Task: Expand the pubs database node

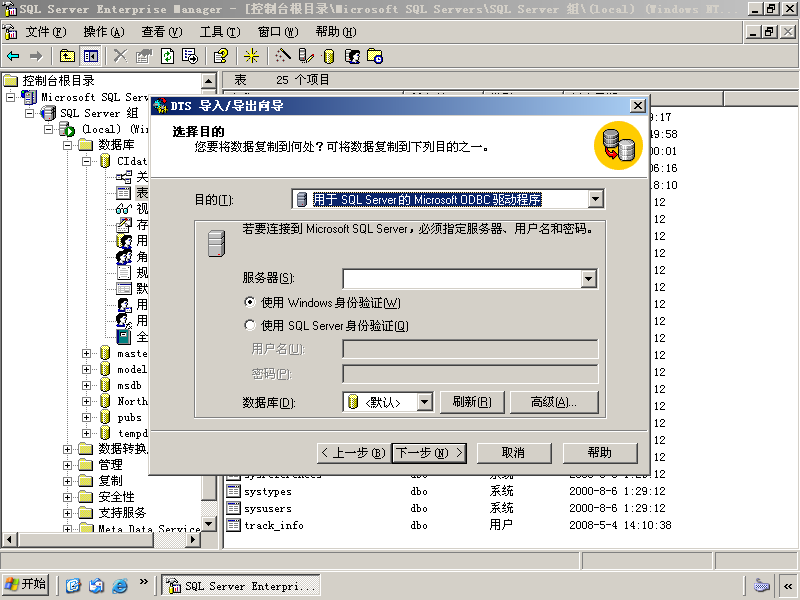Action: pos(86,417)
